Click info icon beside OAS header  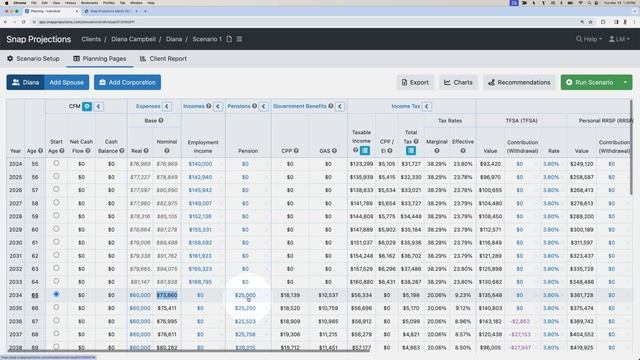(x=334, y=151)
